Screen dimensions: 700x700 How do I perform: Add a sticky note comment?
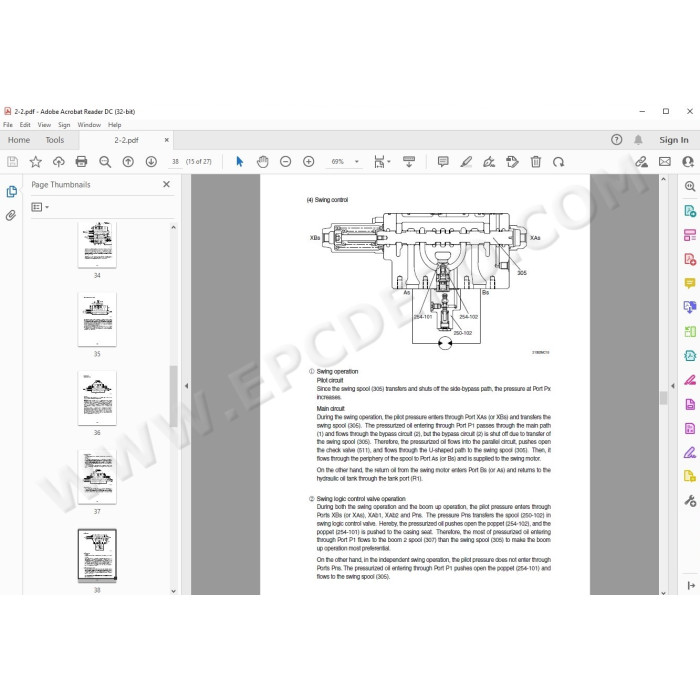click(x=443, y=162)
